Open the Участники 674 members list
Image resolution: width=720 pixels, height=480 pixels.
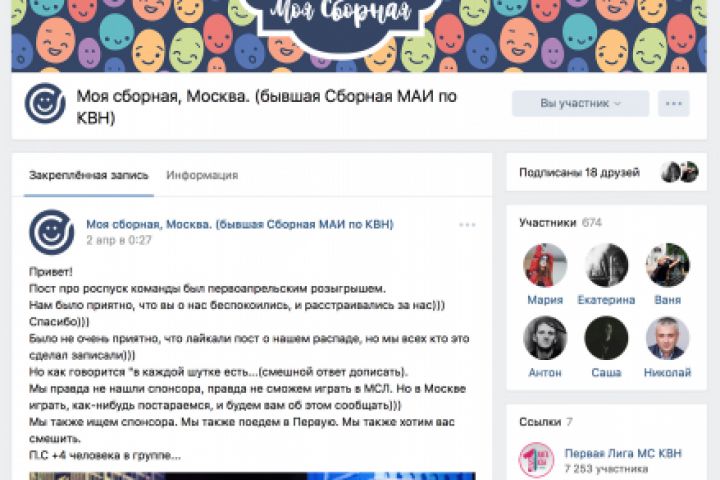[560, 223]
